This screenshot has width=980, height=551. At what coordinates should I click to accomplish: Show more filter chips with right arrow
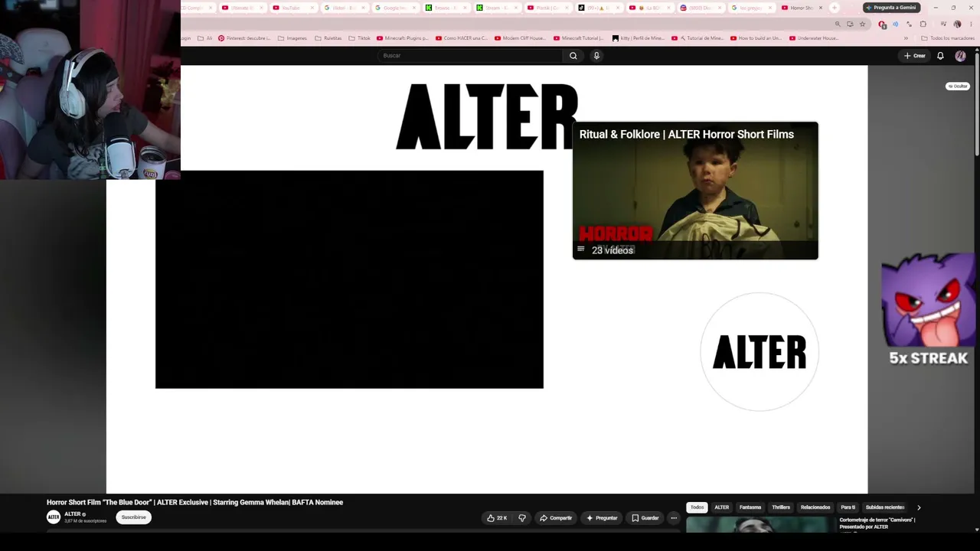[919, 507]
